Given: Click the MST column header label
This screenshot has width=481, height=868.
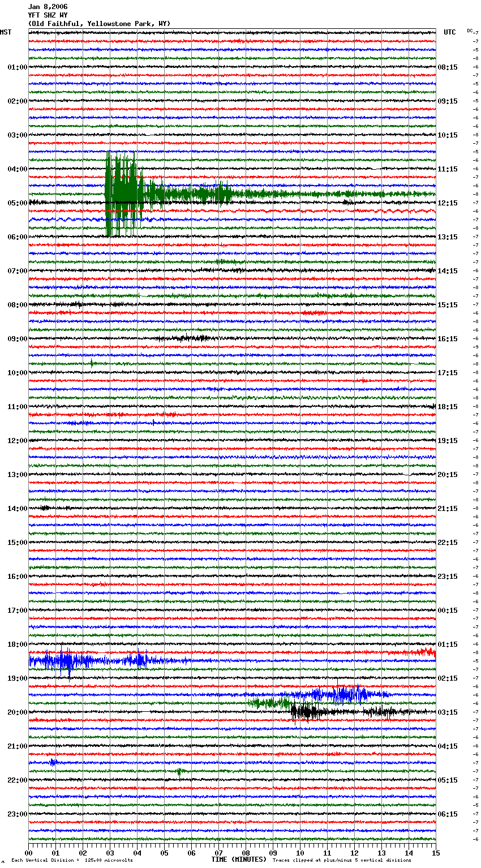Looking at the screenshot, I should click(x=6, y=32).
